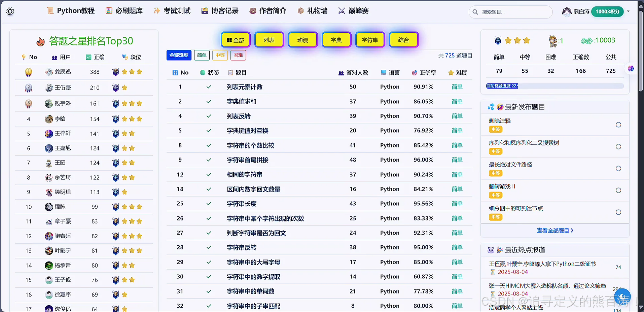Select the 字典 category tab
The height and width of the screenshot is (312, 644).
[336, 40]
